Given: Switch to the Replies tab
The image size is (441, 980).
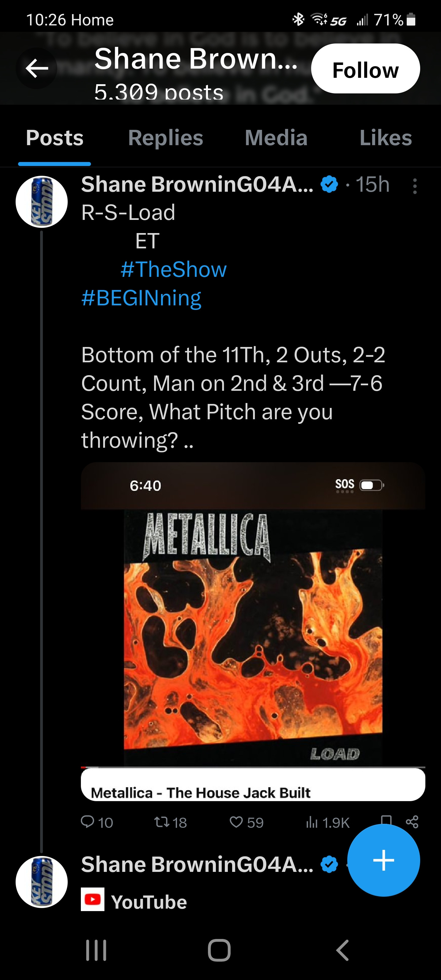Looking at the screenshot, I should click(165, 138).
